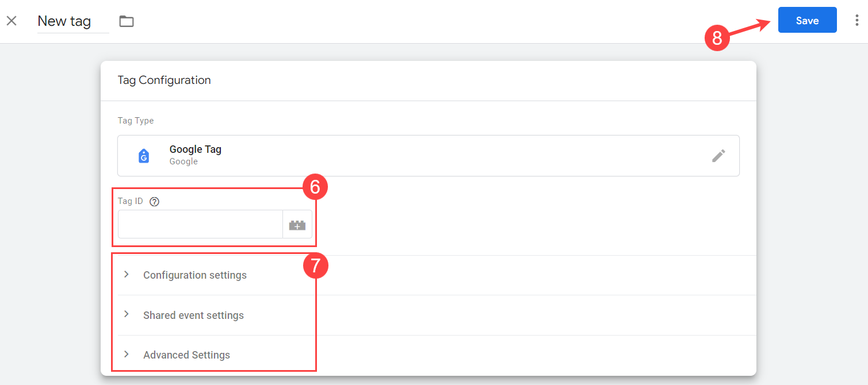Viewport: 868px width, 385px height.
Task: Click the Tag Type label
Action: [136, 121]
